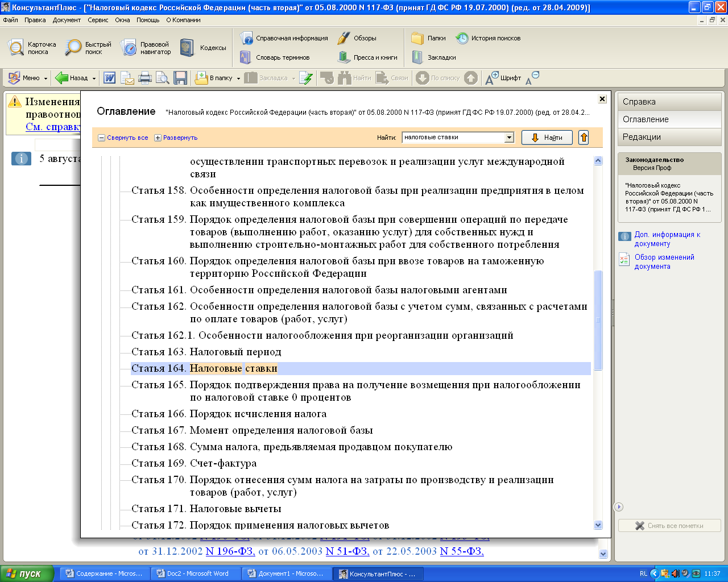Open the Меню dropdown
The width and height of the screenshot is (728, 582).
(27, 78)
